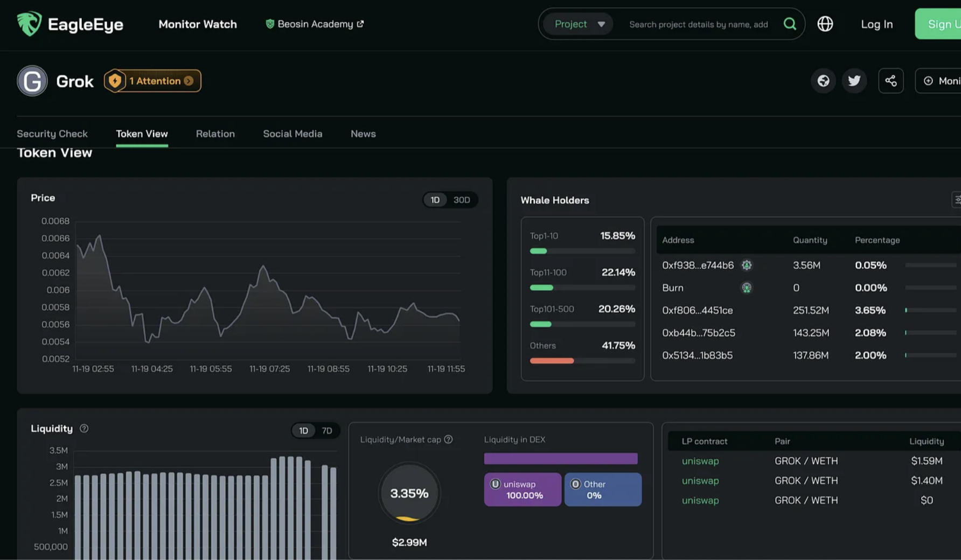Click the purple Liquidity in DEX bar

(561, 459)
